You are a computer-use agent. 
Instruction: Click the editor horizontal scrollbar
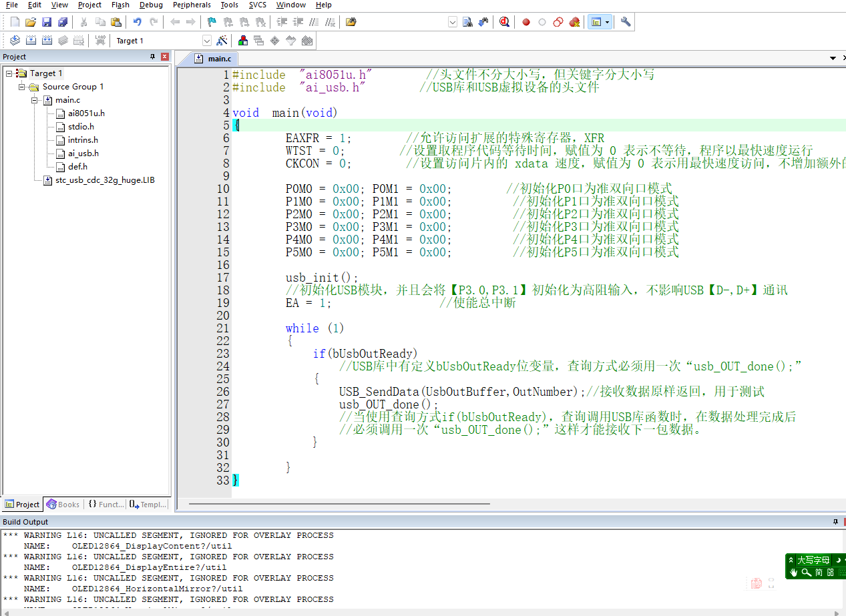[339, 504]
